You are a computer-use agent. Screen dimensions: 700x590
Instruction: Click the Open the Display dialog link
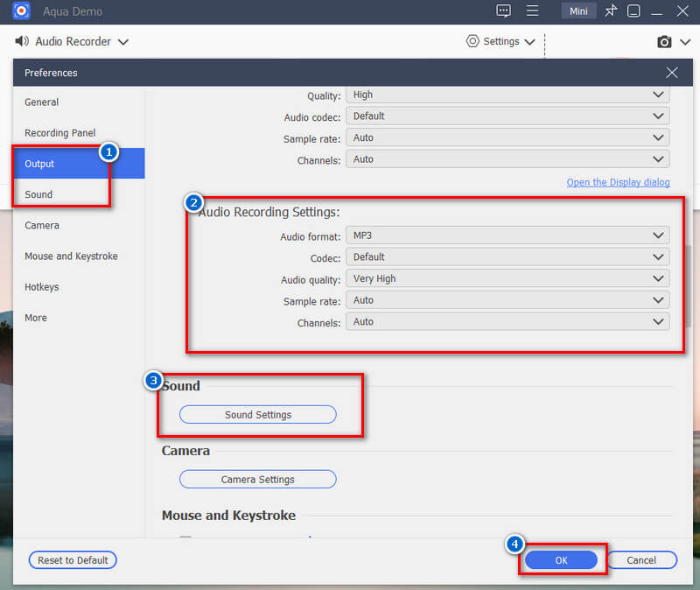click(618, 181)
